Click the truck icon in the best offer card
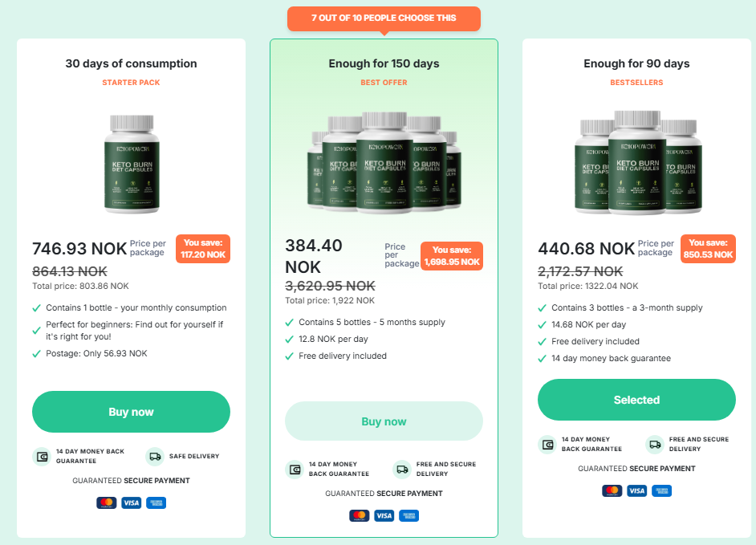756x545 pixels. [x=402, y=470]
